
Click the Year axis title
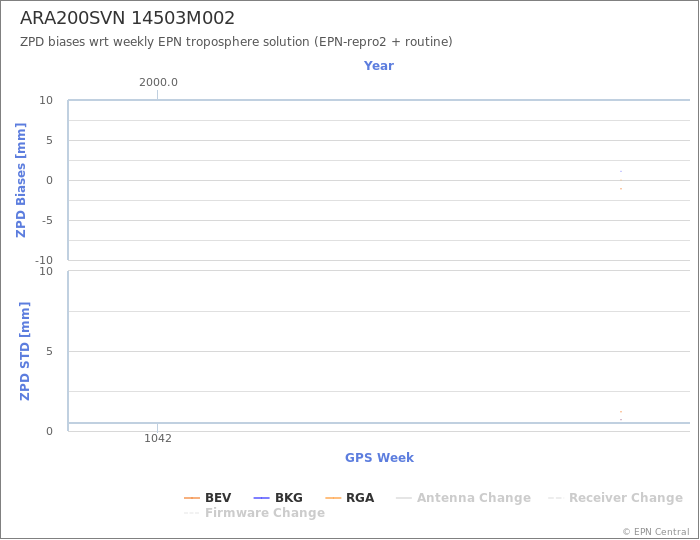(x=379, y=66)
